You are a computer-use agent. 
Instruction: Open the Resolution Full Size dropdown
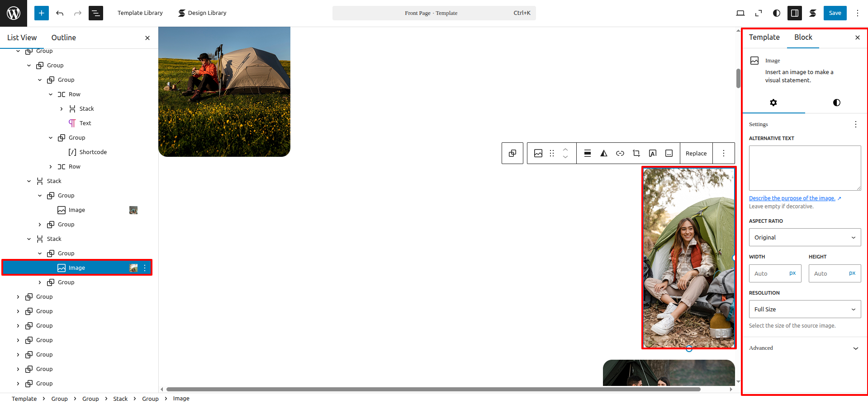click(804, 310)
